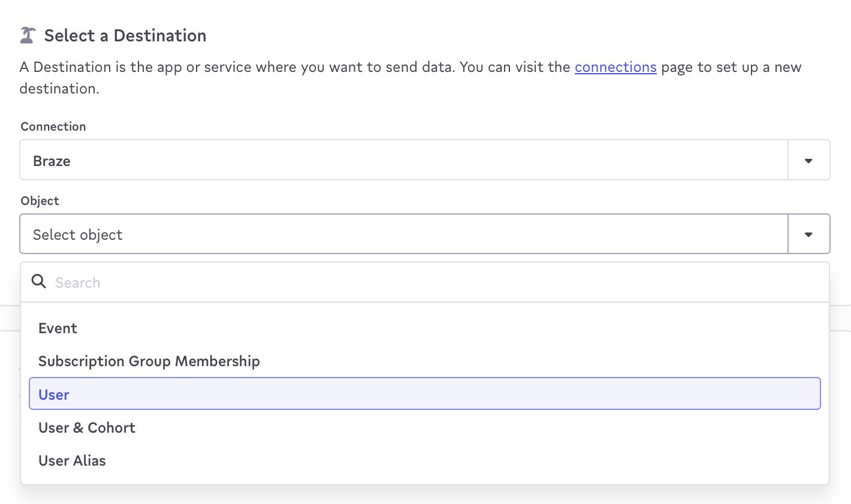851x504 pixels.
Task: Click the Object field label
Action: coord(40,201)
